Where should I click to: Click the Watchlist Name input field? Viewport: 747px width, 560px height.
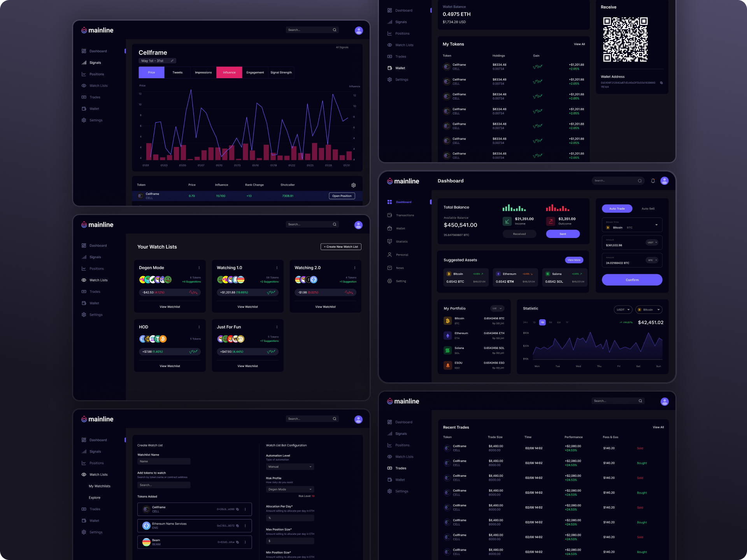pyautogui.click(x=164, y=461)
